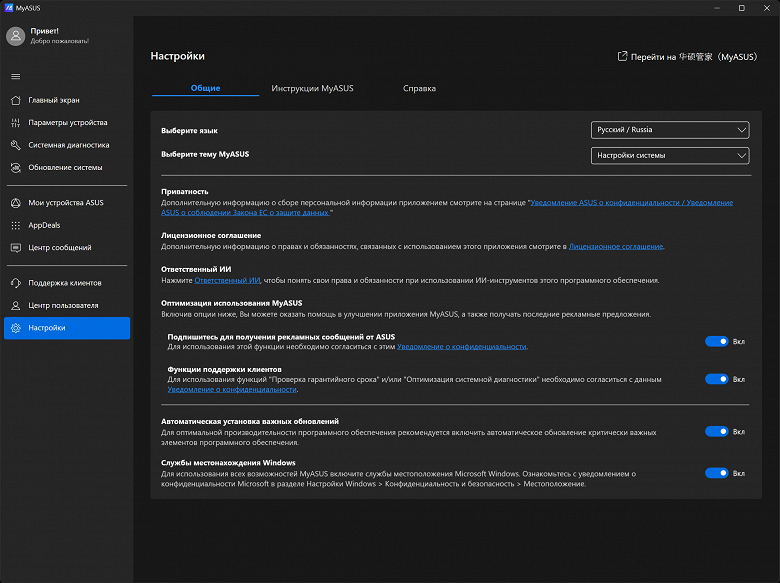The image size is (780, 583).
Task: Open the Лицензионное соглашение link
Action: pos(615,246)
